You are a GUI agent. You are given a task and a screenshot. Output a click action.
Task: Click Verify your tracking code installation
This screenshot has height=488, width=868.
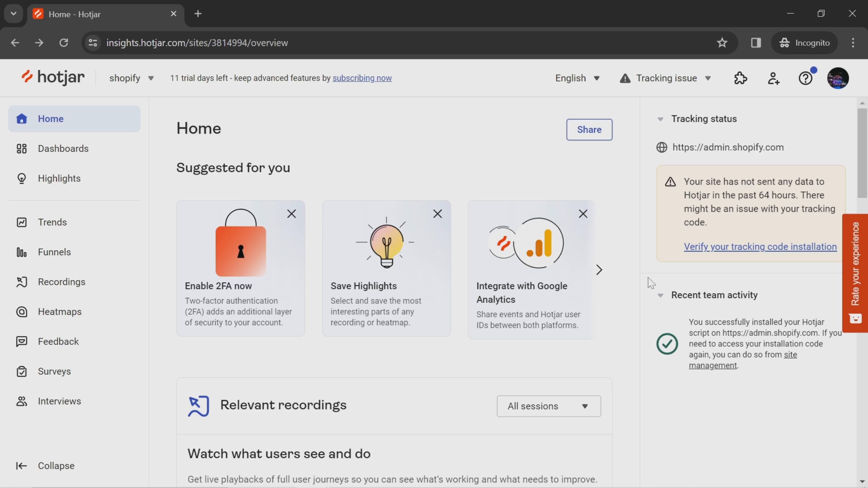(760, 246)
